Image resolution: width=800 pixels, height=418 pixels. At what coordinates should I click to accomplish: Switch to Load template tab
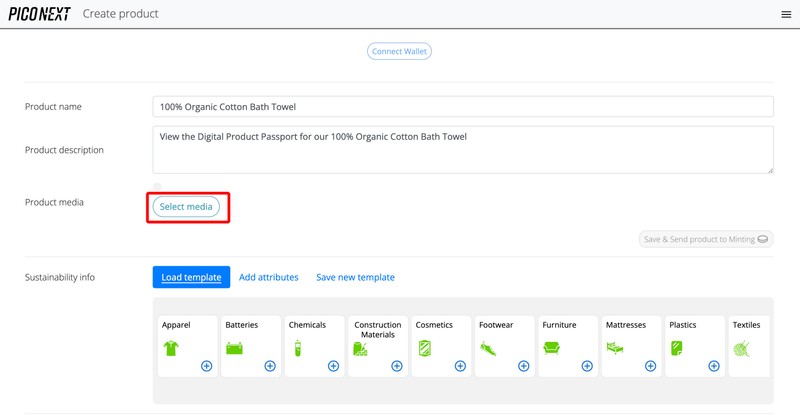(x=191, y=277)
